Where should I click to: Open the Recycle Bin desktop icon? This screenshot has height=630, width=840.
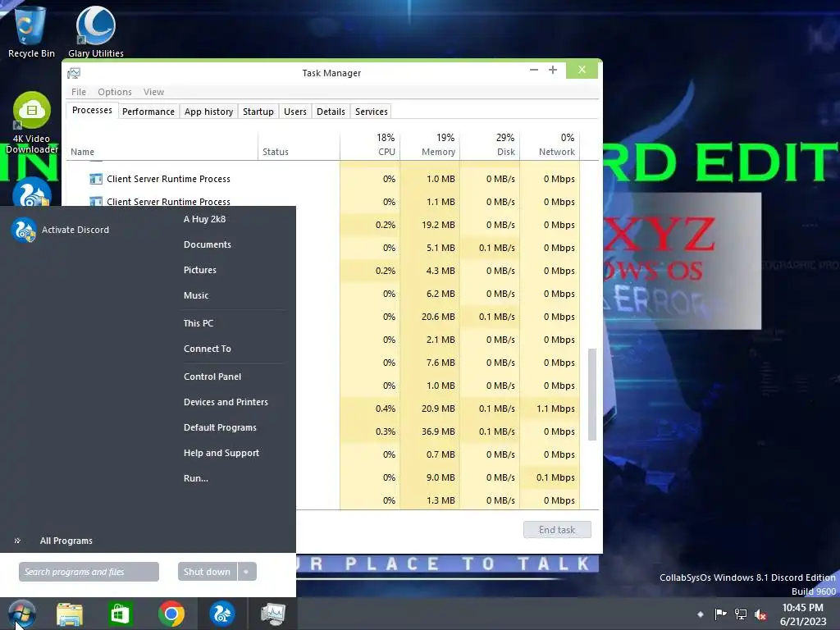point(31,30)
